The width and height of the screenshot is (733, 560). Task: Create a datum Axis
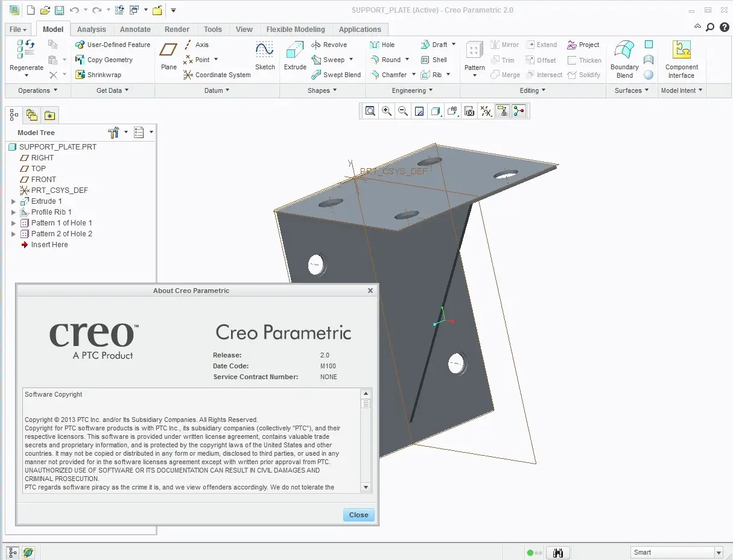(x=196, y=45)
